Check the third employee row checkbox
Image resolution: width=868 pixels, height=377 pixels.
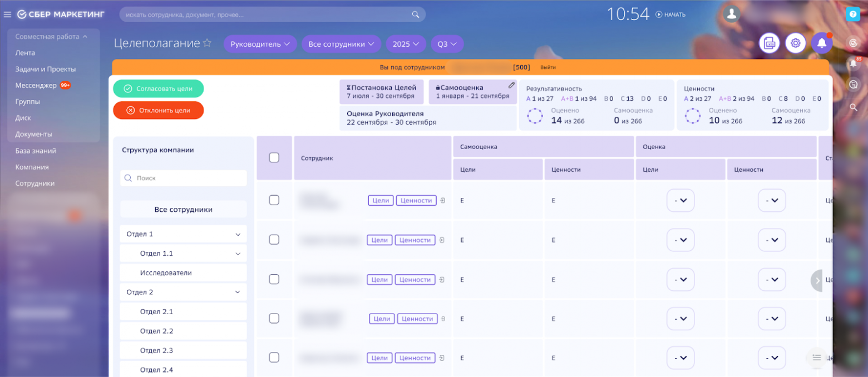pyautogui.click(x=274, y=279)
